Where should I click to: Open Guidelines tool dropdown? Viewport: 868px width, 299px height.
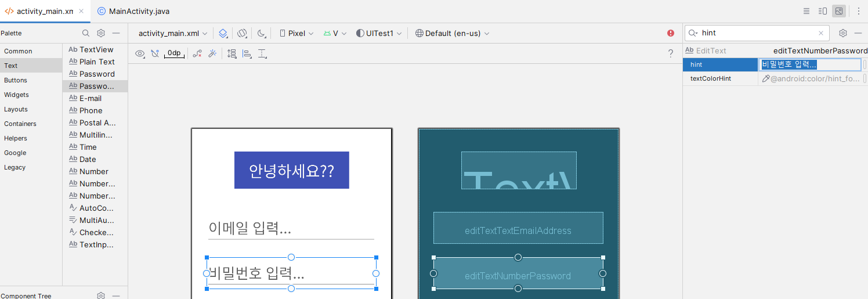[262, 53]
